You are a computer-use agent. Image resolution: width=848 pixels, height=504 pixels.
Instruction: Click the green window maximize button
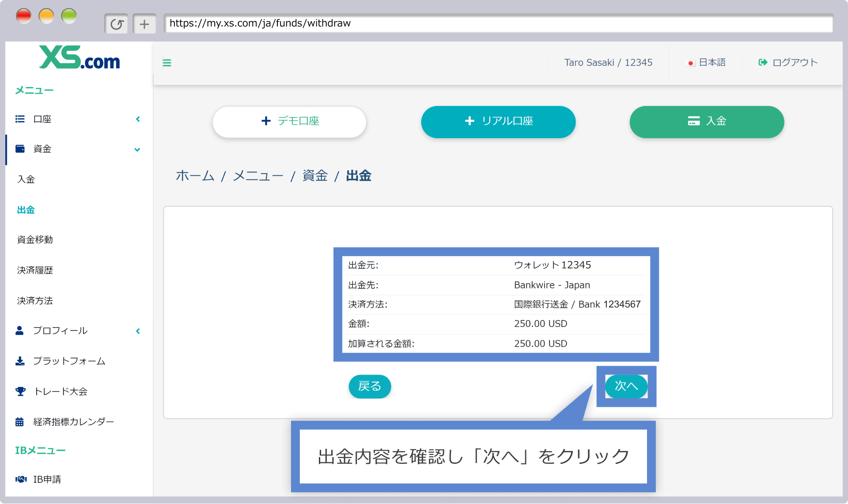pos(69,16)
